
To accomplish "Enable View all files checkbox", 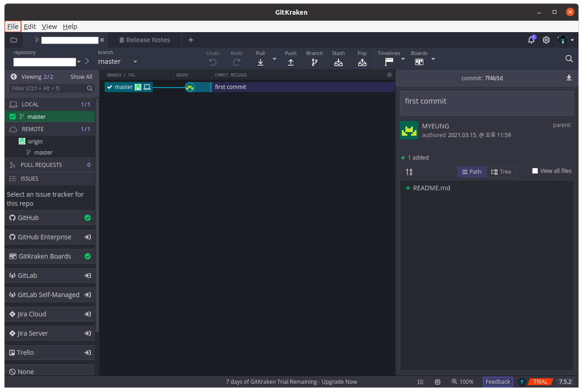I will point(535,171).
